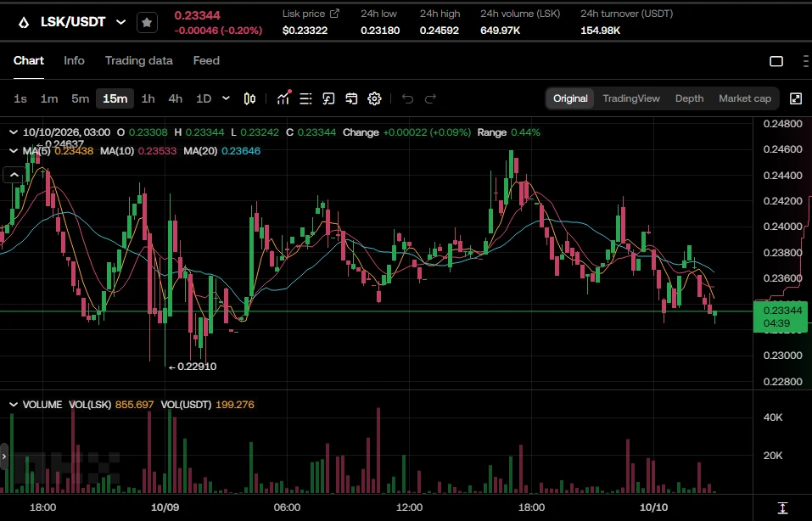Collapse the VOLUME indicator panel
Screen dimensions: 812x521
pos(14,405)
